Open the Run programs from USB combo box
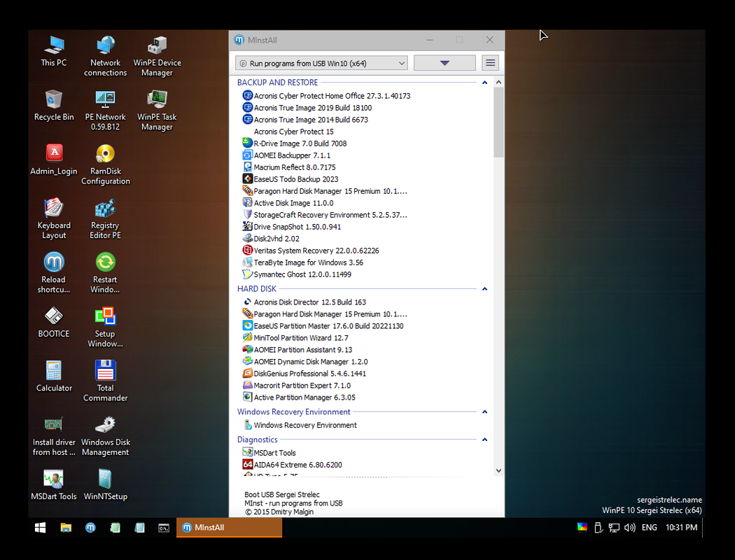Viewport: 735px width, 560px height. tap(321, 63)
